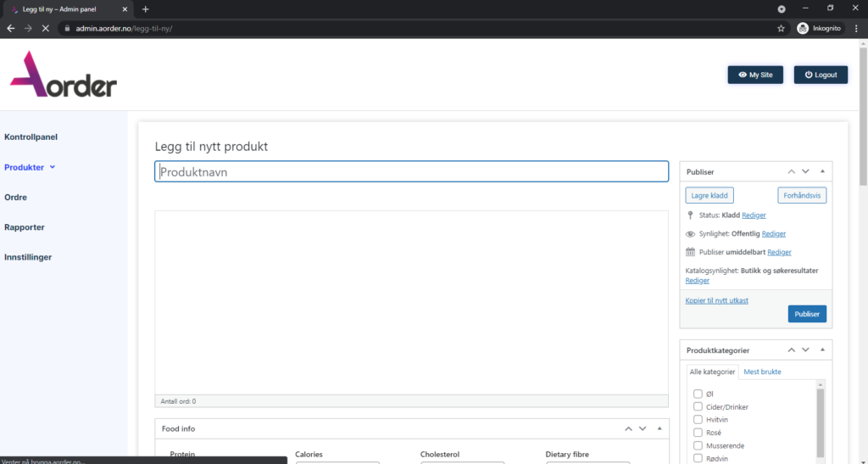
Task: Tick the Cider/Drinker category checkbox
Action: pyautogui.click(x=698, y=407)
